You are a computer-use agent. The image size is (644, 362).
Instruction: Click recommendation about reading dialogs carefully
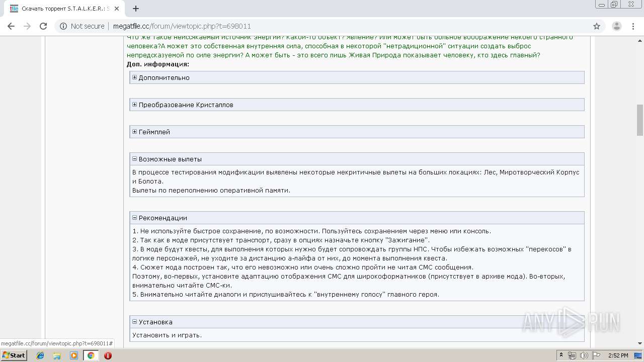(286, 295)
